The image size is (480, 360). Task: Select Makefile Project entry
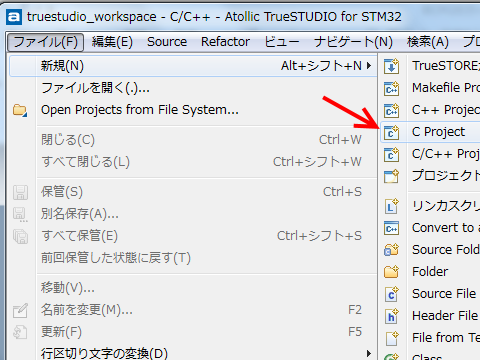[430, 88]
